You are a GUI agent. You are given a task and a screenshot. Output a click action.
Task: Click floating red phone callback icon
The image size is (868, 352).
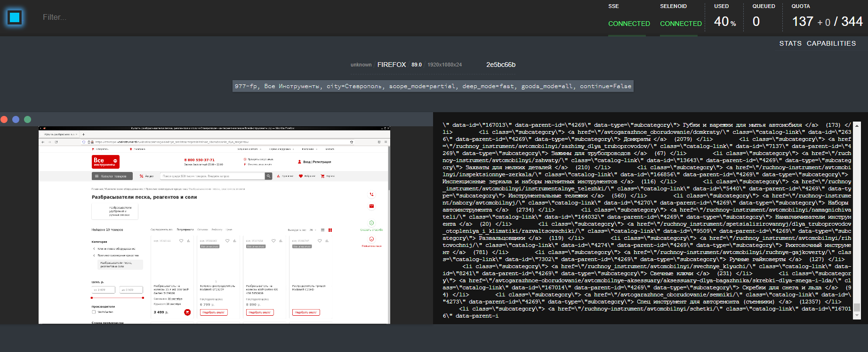tap(371, 194)
